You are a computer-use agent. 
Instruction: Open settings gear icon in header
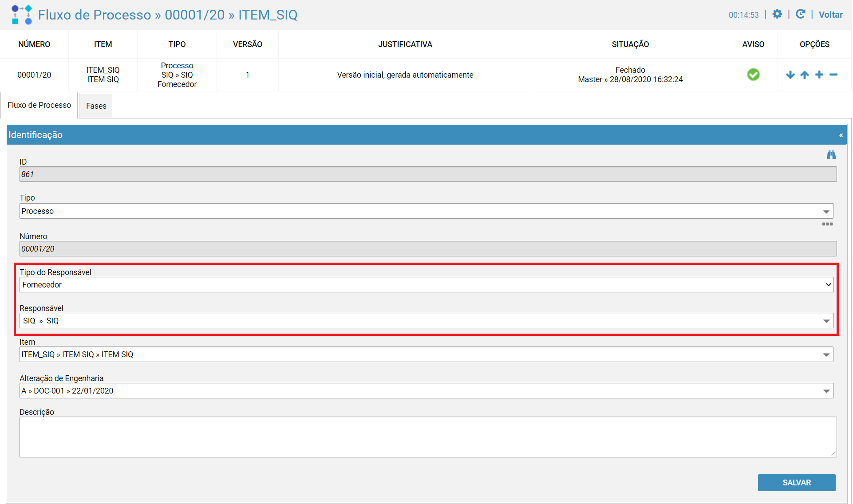click(x=777, y=14)
